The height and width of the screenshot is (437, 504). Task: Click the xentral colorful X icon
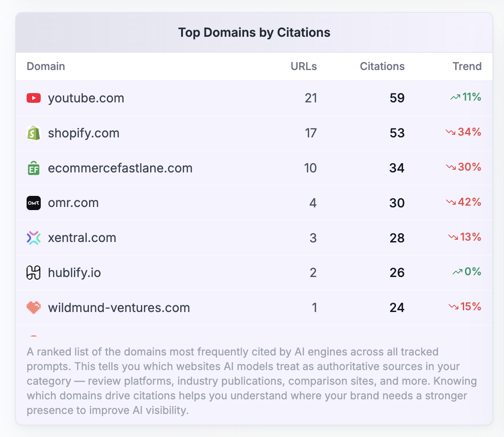[33, 238]
